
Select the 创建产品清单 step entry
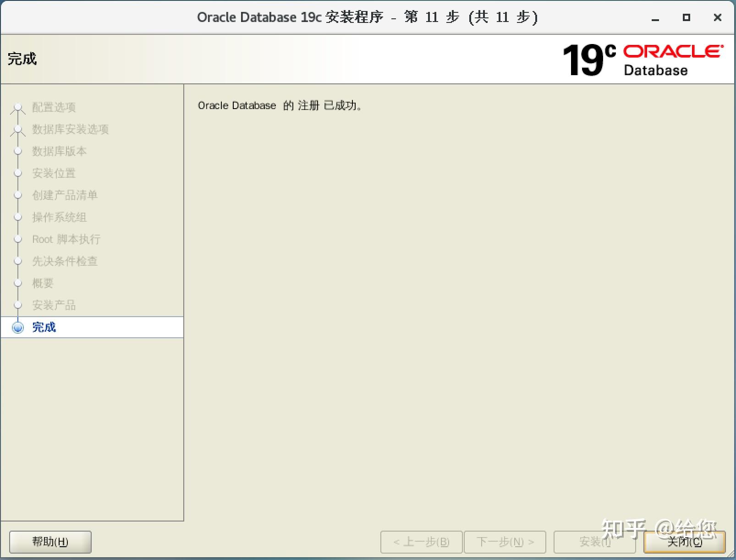[65, 195]
